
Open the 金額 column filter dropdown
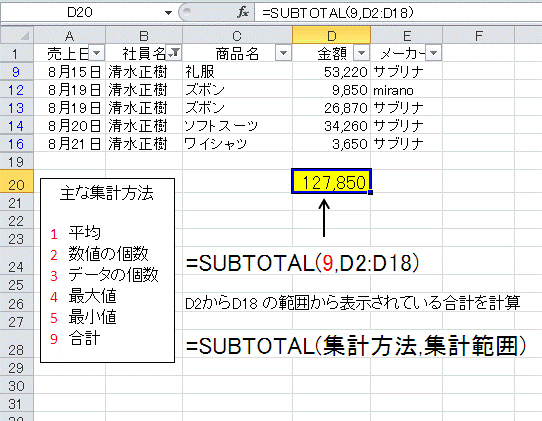(x=361, y=53)
